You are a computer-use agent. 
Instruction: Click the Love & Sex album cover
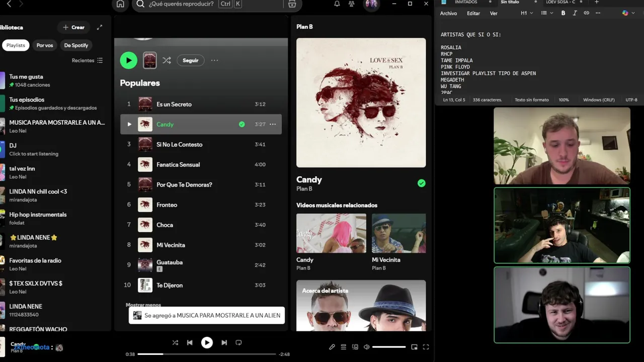coord(361,103)
